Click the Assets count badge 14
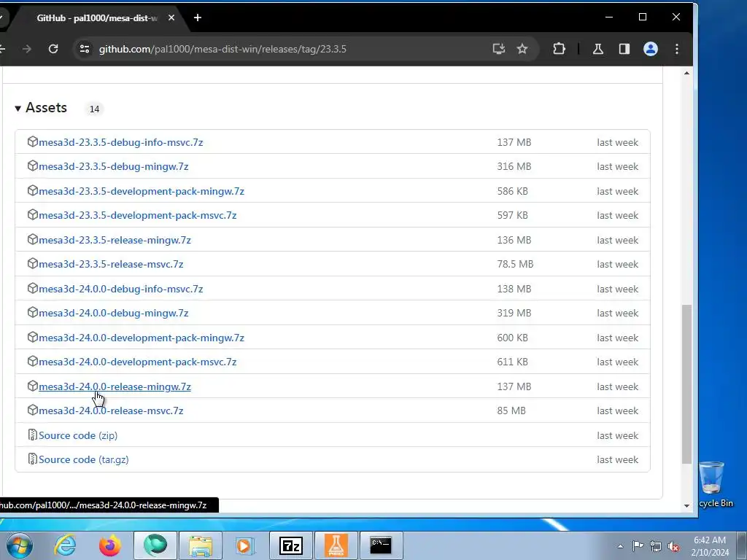747x560 pixels. click(x=94, y=109)
